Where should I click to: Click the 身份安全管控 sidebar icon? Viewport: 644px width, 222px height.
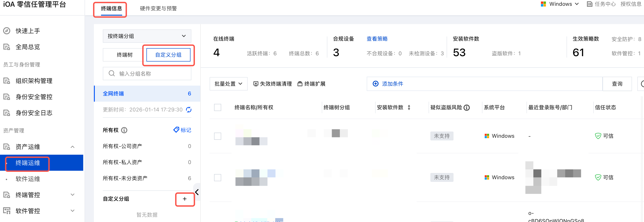click(7, 97)
